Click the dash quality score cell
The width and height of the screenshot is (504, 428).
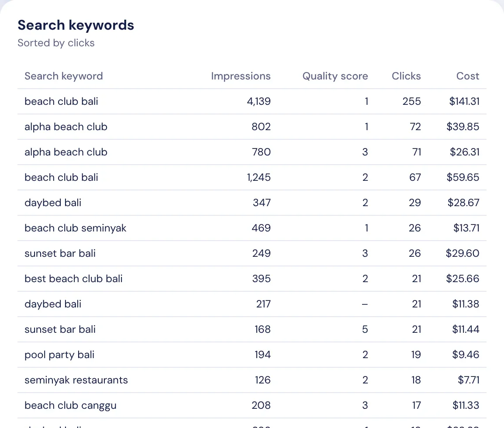click(x=365, y=304)
